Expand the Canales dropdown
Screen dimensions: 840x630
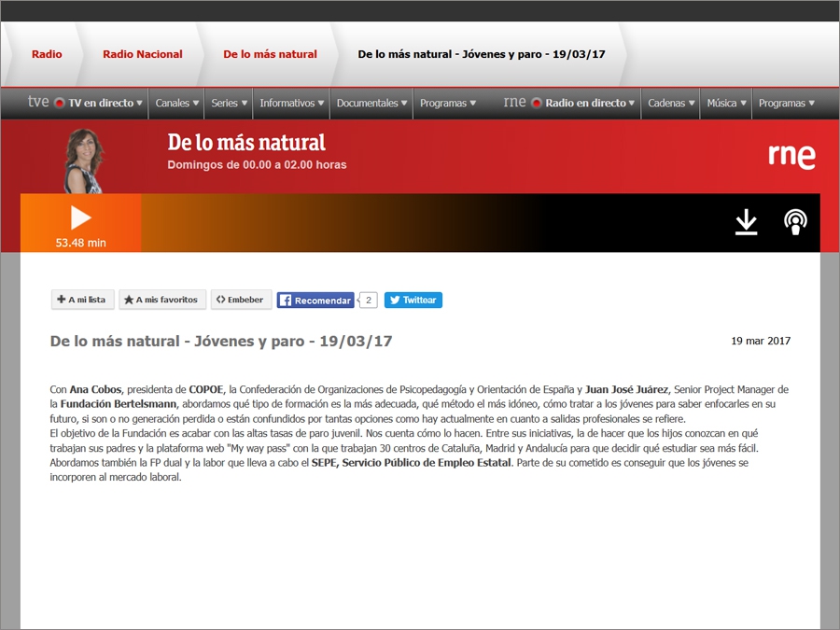(177, 104)
